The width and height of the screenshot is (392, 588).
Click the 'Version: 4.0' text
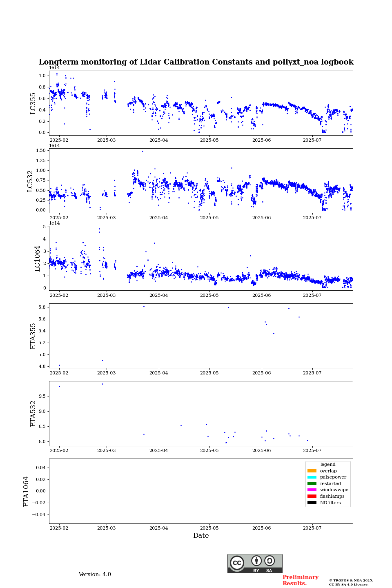click(x=95, y=575)
